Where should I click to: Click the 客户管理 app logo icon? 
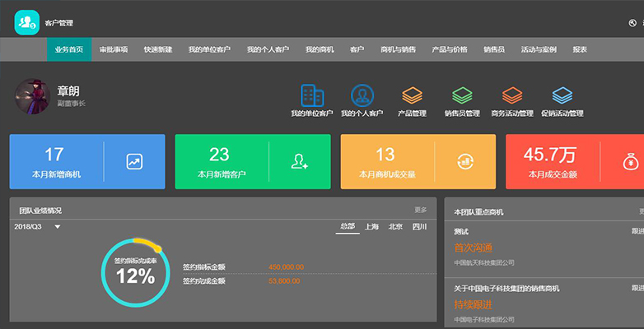tap(26, 22)
